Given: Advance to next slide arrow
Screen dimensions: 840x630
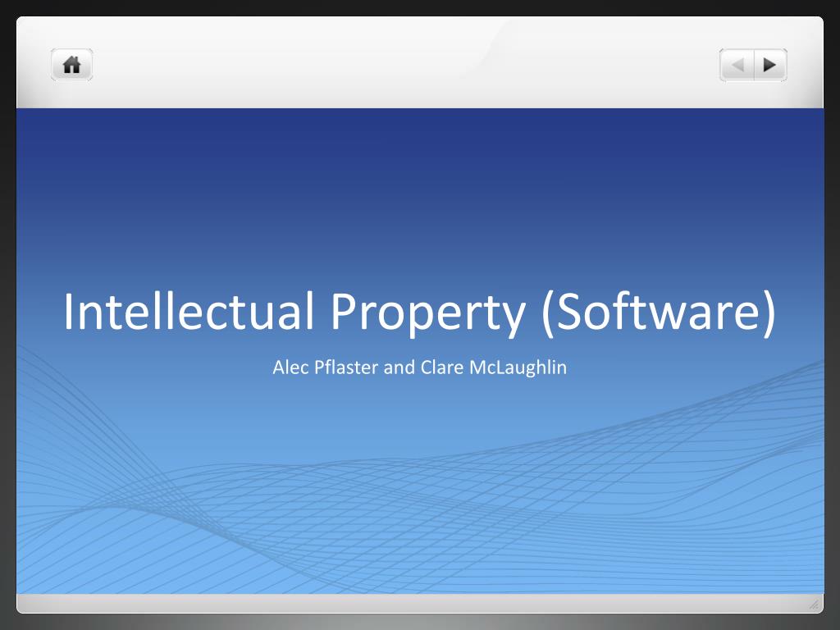Looking at the screenshot, I should coord(770,65).
